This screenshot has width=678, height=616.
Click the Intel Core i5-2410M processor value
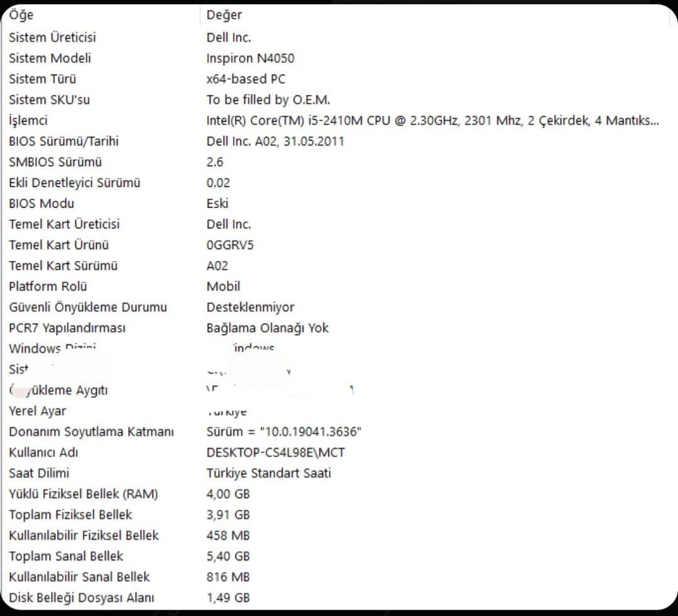433,120
